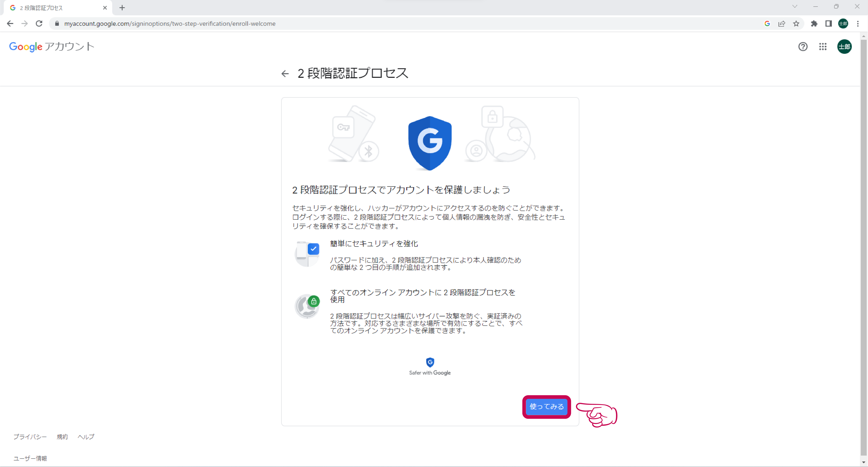
Task: Click the Google アカウント logo
Action: click(x=52, y=47)
